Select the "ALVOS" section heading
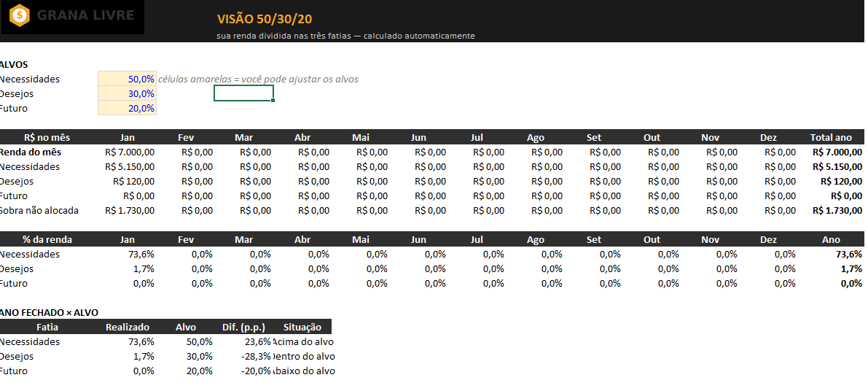This screenshot has width=868, height=391. tap(14, 65)
